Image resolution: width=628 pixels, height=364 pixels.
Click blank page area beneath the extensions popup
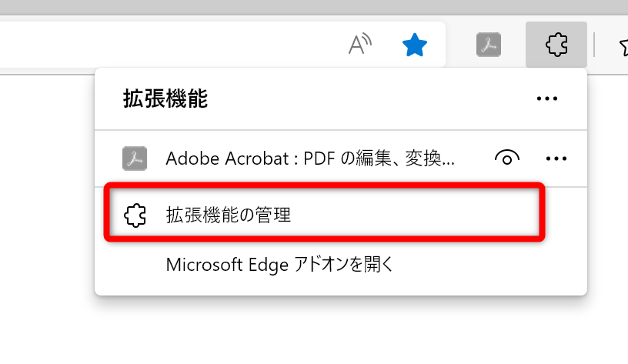tap(339, 331)
